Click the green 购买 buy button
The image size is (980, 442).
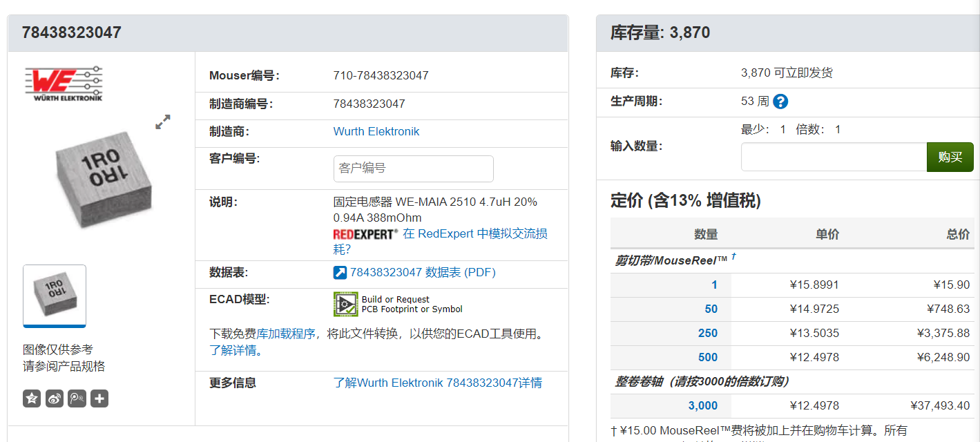[950, 157]
